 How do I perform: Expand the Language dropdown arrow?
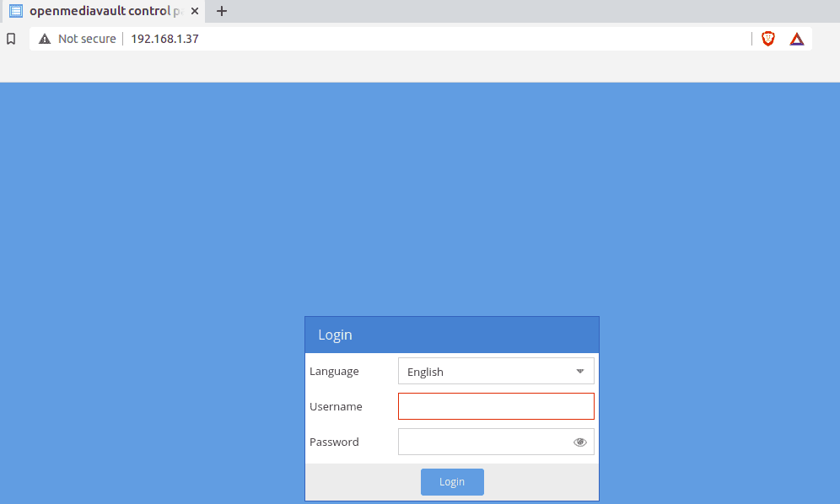point(579,371)
